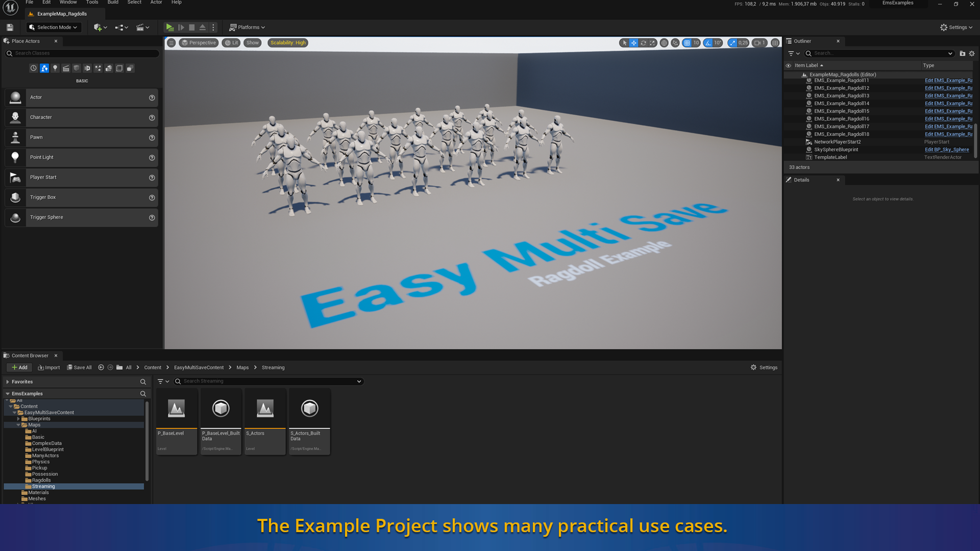Open the Platforms dropdown

[247, 28]
